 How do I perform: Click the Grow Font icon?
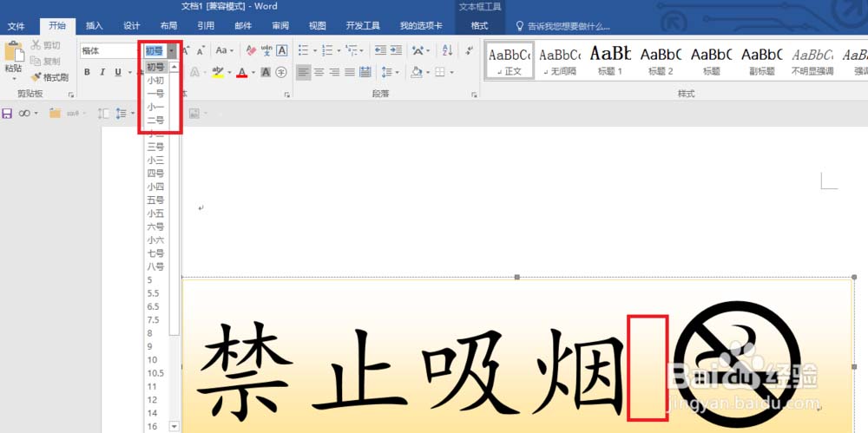click(x=186, y=50)
